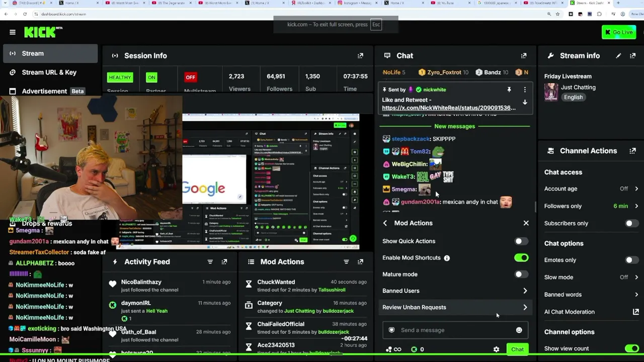Pop out the Channel Actions panel
This screenshot has width=644, height=362.
pyautogui.click(x=632, y=151)
